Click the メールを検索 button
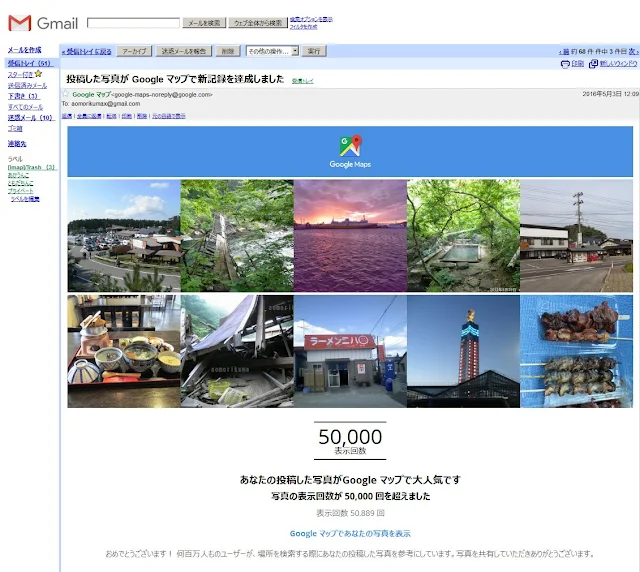The width and height of the screenshot is (640, 572). coord(204,23)
